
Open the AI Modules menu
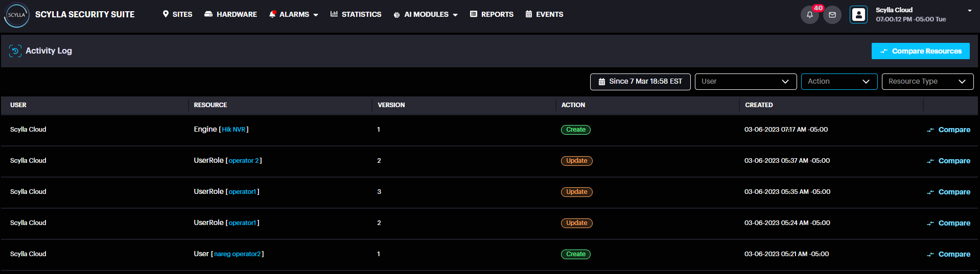(x=426, y=14)
